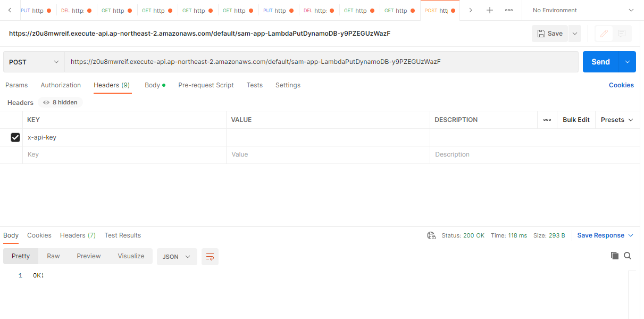Toggle line wrap in the response viewer
This screenshot has width=644, height=319.
(x=210, y=256)
